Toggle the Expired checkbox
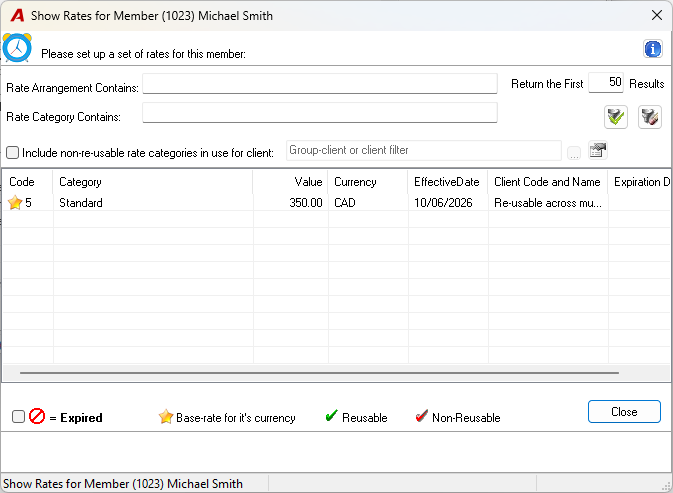The width and height of the screenshot is (673, 493). [x=18, y=416]
